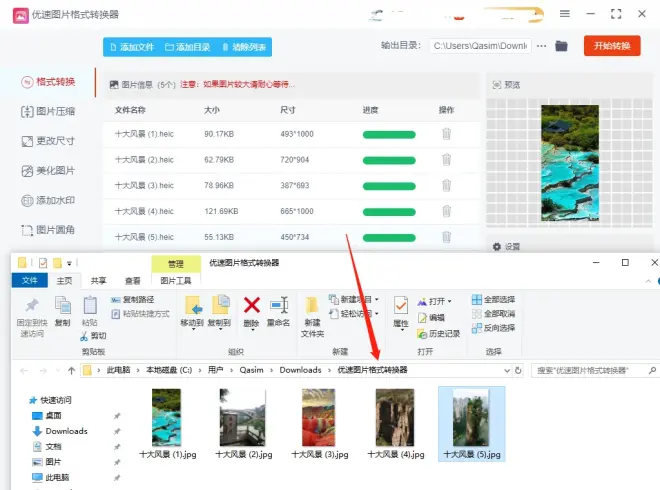Click 历史记录 in the ribbon
Screen dimensions: 660x490
click(x=438, y=334)
